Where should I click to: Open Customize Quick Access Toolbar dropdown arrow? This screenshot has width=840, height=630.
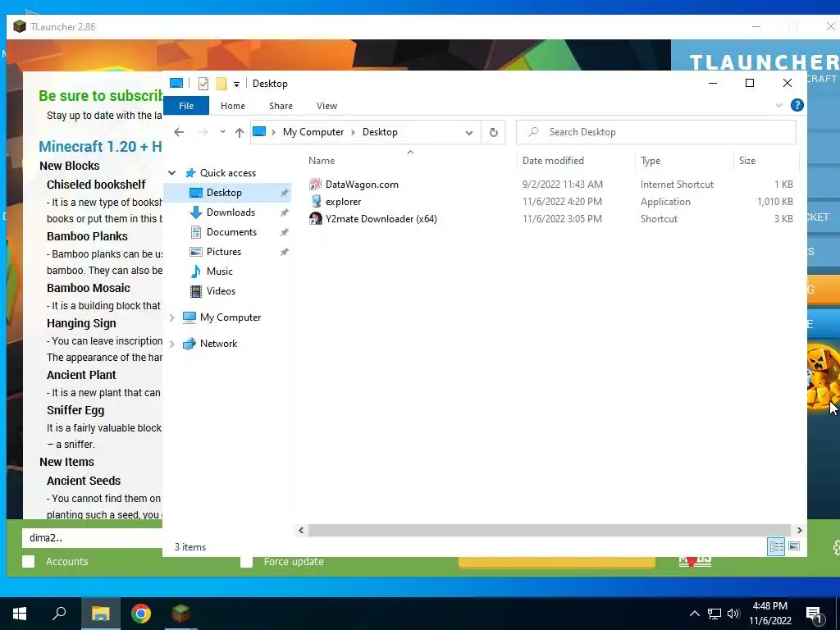(236, 84)
